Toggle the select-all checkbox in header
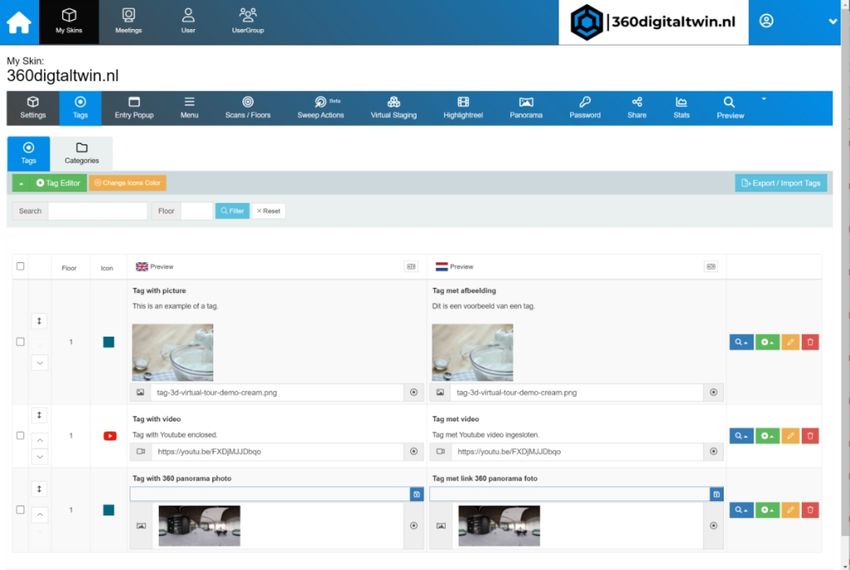 (20, 266)
